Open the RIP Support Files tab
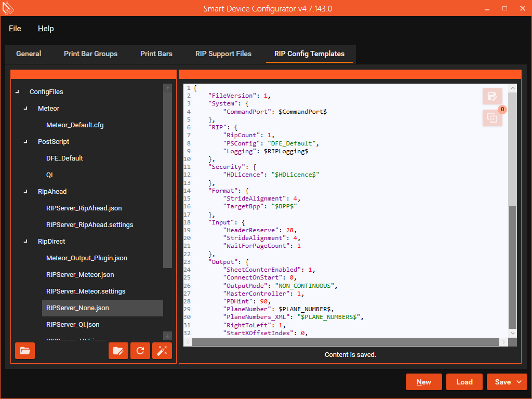 pos(223,54)
